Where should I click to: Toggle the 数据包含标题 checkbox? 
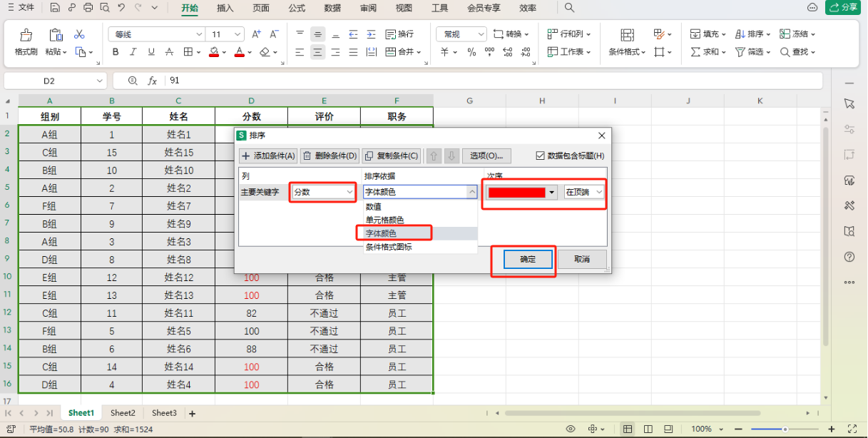point(540,156)
